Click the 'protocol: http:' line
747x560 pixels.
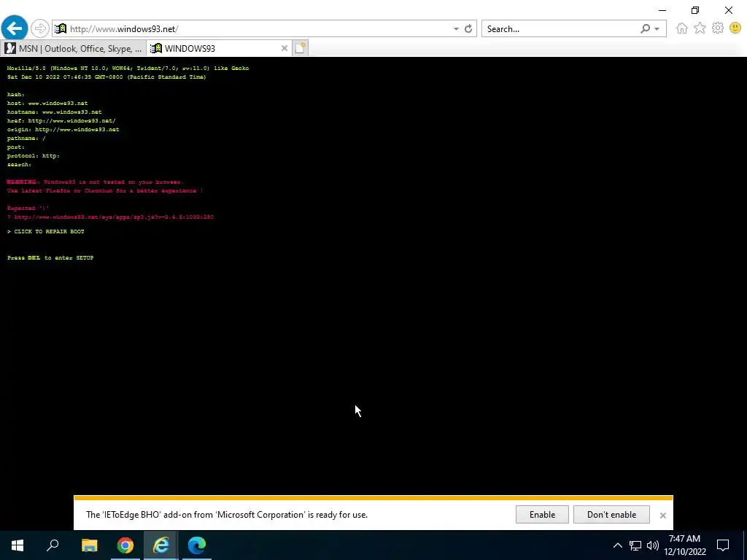[x=33, y=156]
